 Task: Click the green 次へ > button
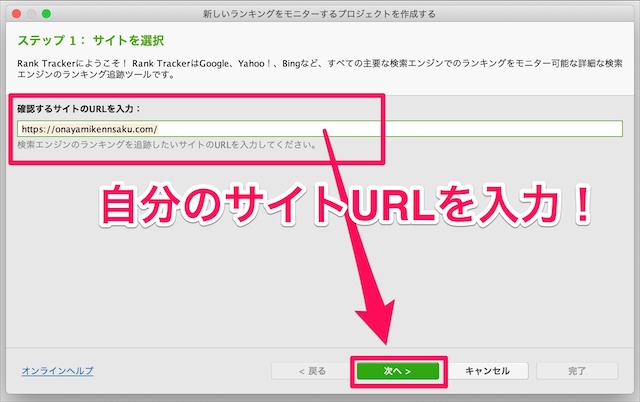[x=398, y=371]
